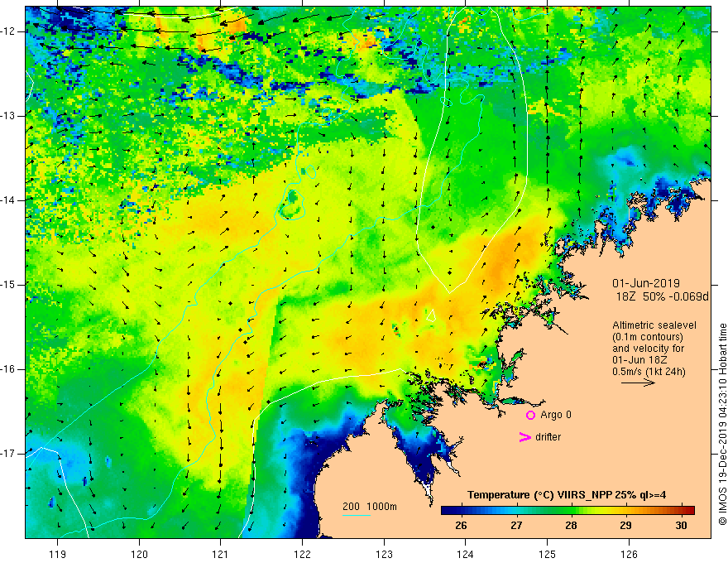Click the longitude label 120
Viewport: 728px width, 563px height.
coord(139,554)
